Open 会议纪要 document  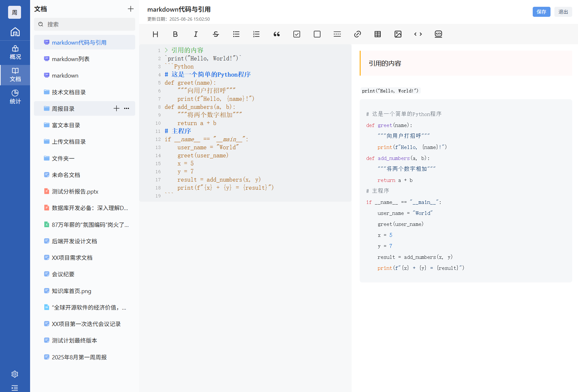(84, 274)
